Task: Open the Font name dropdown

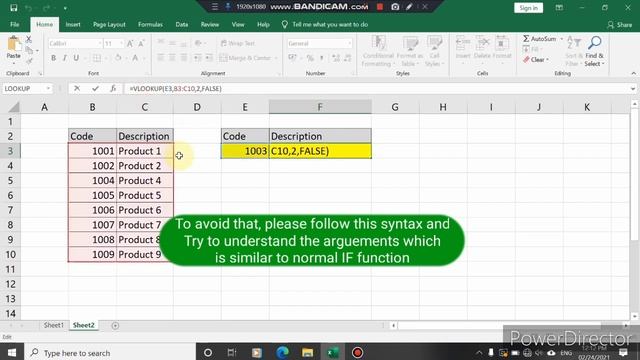Action: point(100,43)
